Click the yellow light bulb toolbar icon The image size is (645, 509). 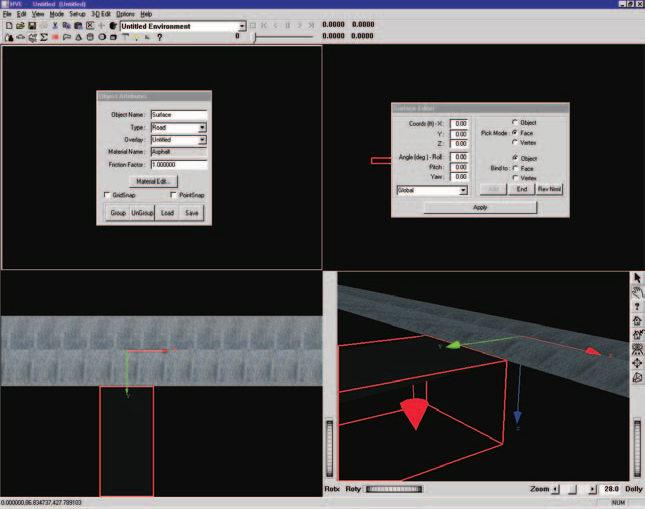[x=136, y=37]
